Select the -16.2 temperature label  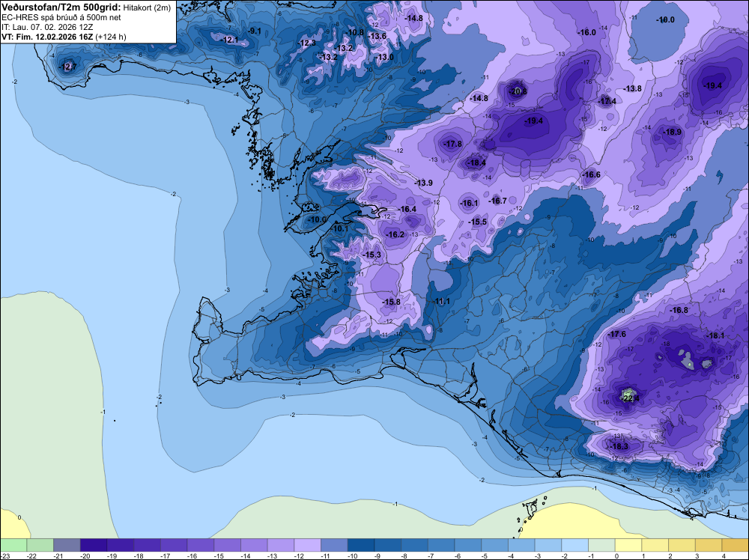pyautogui.click(x=396, y=234)
